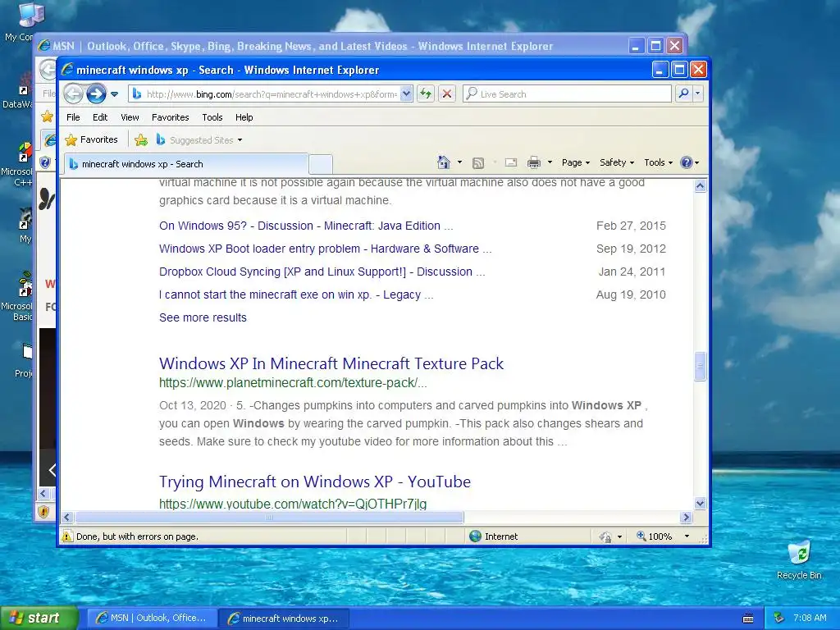Viewport: 840px width, 630px height.
Task: Open the Tools command bar dropdown
Action: (x=658, y=162)
